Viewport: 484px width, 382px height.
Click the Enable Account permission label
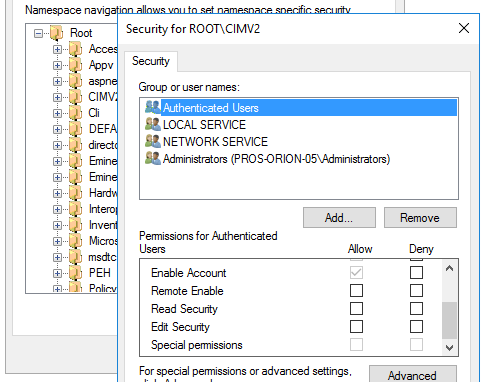click(x=189, y=273)
